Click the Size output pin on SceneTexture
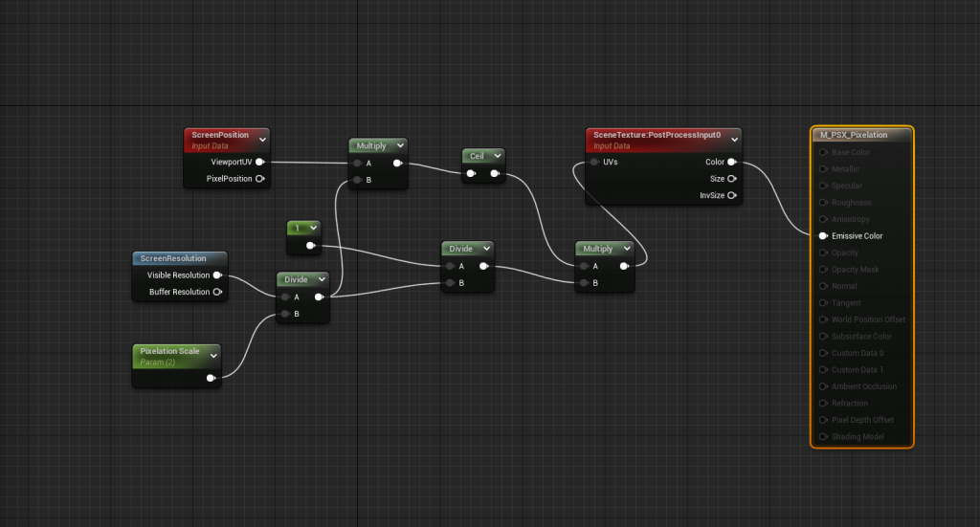 pos(732,178)
